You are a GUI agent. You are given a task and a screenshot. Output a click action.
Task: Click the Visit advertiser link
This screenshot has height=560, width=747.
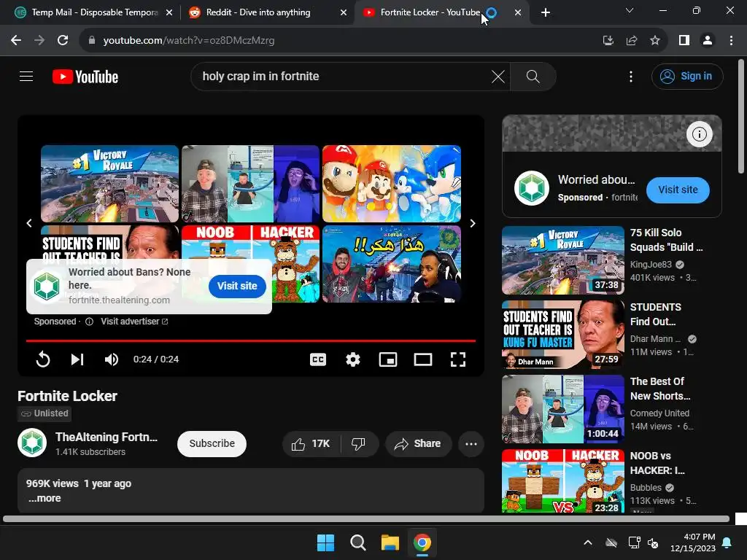tap(134, 322)
